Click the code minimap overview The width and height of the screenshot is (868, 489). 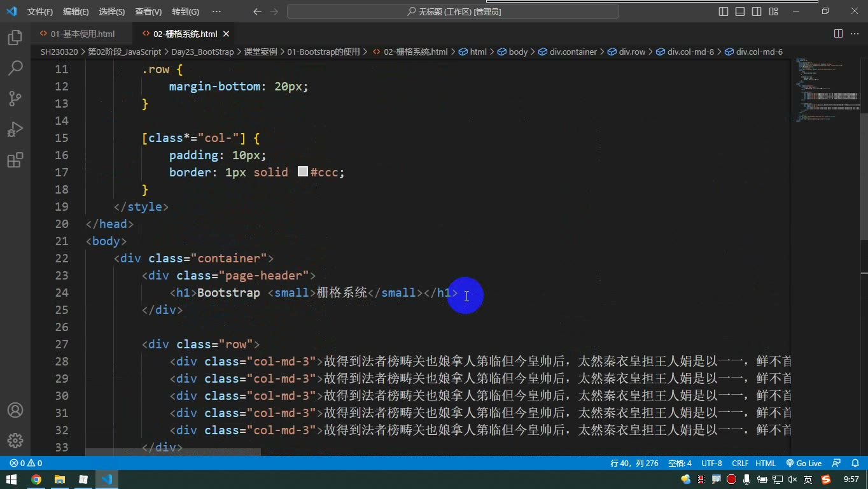[x=826, y=89]
